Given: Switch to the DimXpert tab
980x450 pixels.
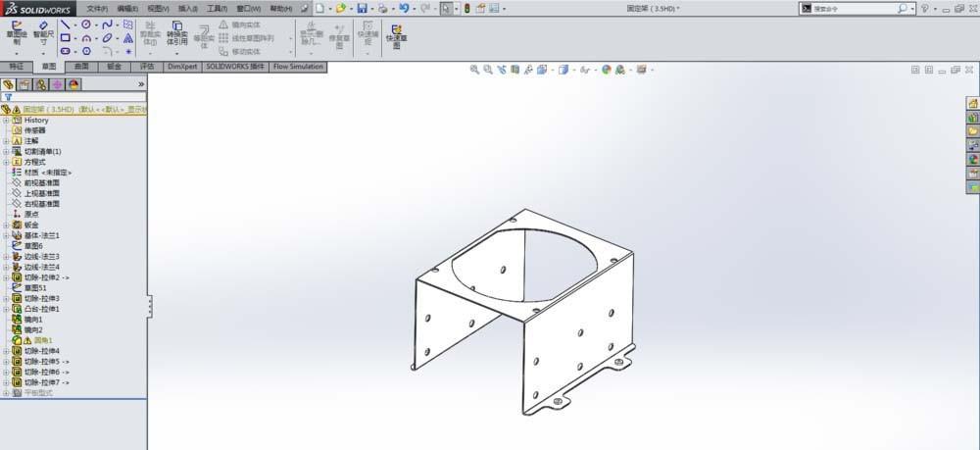Looking at the screenshot, I should click(x=182, y=67).
